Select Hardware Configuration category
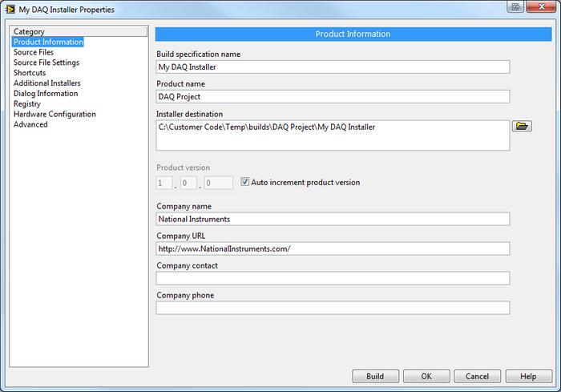The image size is (561, 392). coord(54,114)
